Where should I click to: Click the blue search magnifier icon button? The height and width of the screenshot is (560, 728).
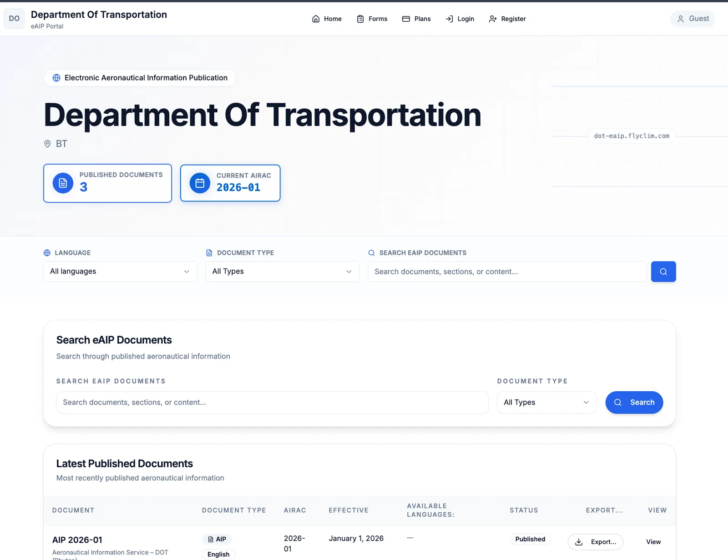(663, 272)
